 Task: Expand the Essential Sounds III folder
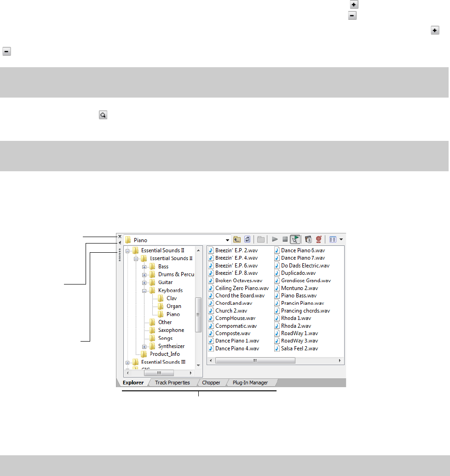click(127, 363)
